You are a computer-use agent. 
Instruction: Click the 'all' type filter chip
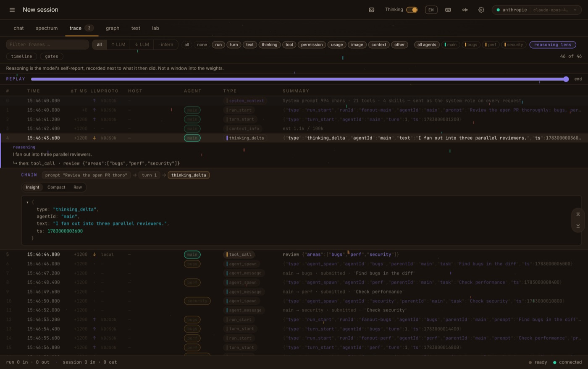(186, 44)
